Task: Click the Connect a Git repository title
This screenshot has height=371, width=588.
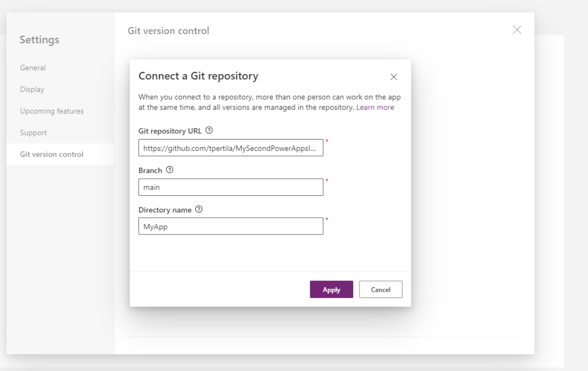Action: point(198,76)
